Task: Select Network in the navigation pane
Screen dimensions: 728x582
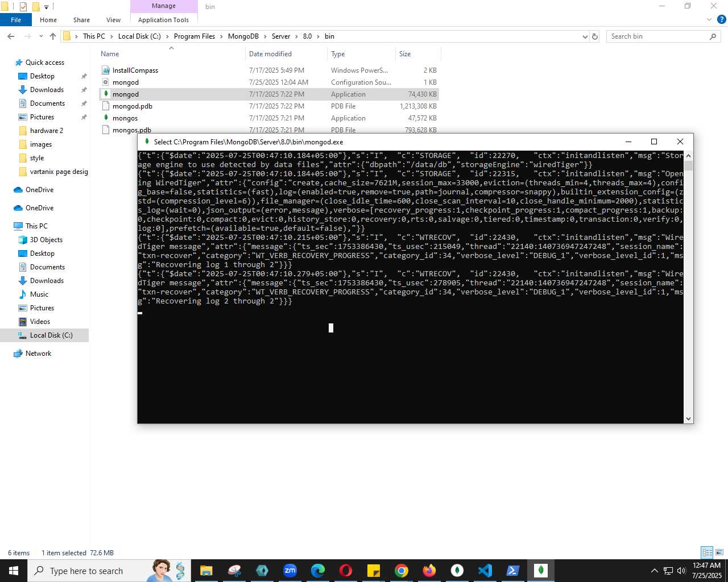Action: (x=38, y=354)
